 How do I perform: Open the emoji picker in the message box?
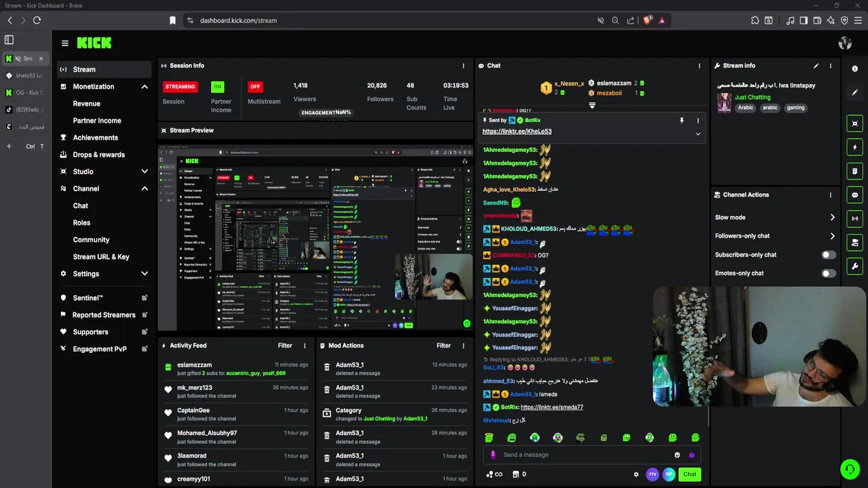coord(677,455)
